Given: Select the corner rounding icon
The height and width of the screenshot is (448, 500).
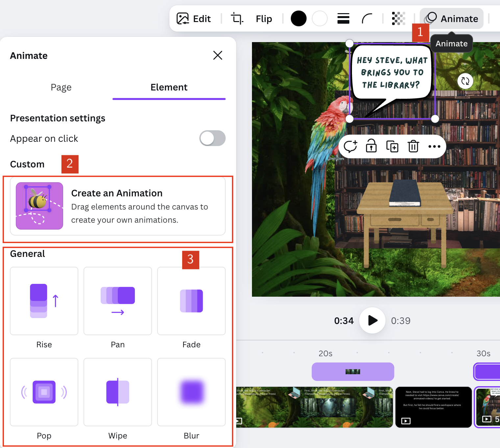Looking at the screenshot, I should (367, 18).
